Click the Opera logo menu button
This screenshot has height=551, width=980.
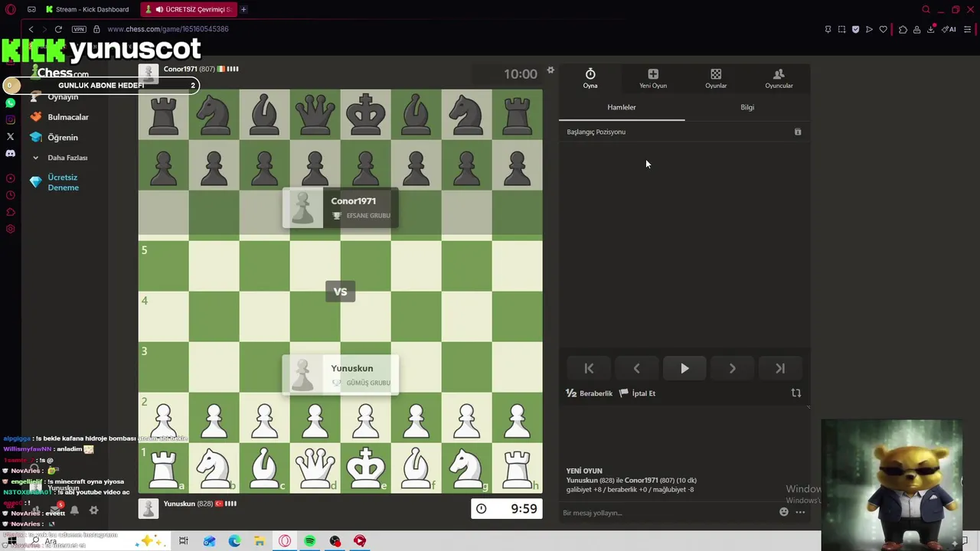tap(10, 9)
